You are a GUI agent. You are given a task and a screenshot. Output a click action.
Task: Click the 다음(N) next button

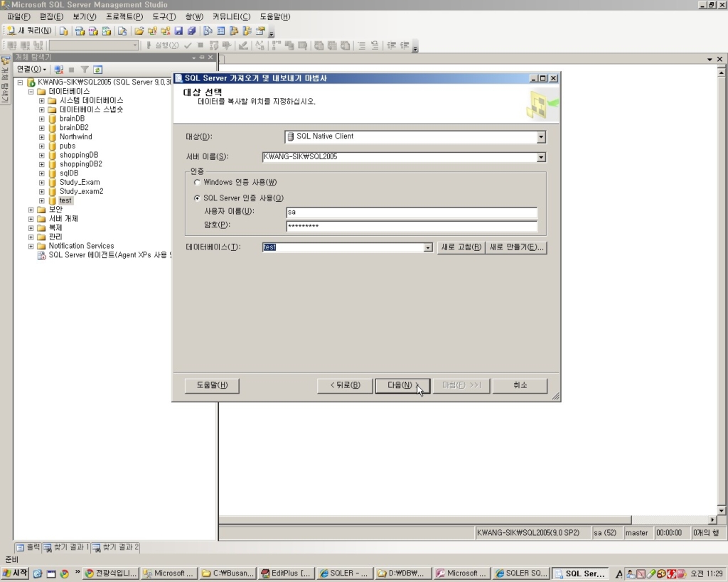pyautogui.click(x=402, y=385)
